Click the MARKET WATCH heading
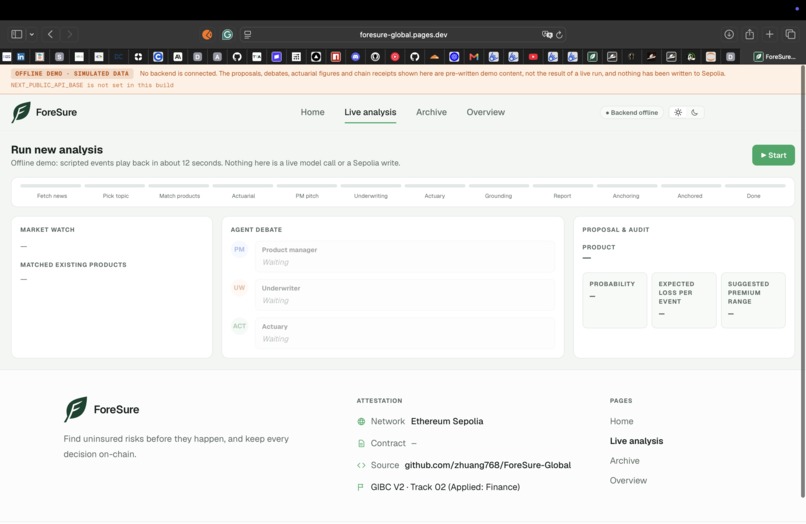Image resolution: width=806 pixels, height=524 pixels. [47, 230]
